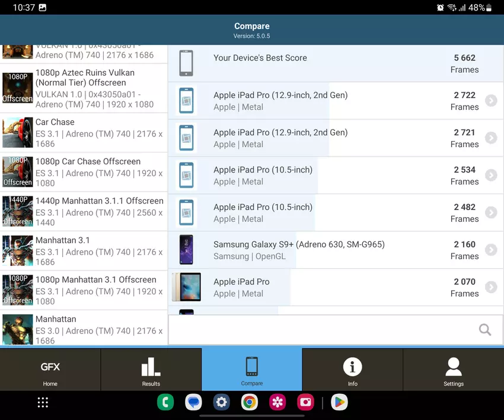The image size is (504, 420).
Task: Select the Car Chase benchmark thumbnail
Action: click(18, 132)
